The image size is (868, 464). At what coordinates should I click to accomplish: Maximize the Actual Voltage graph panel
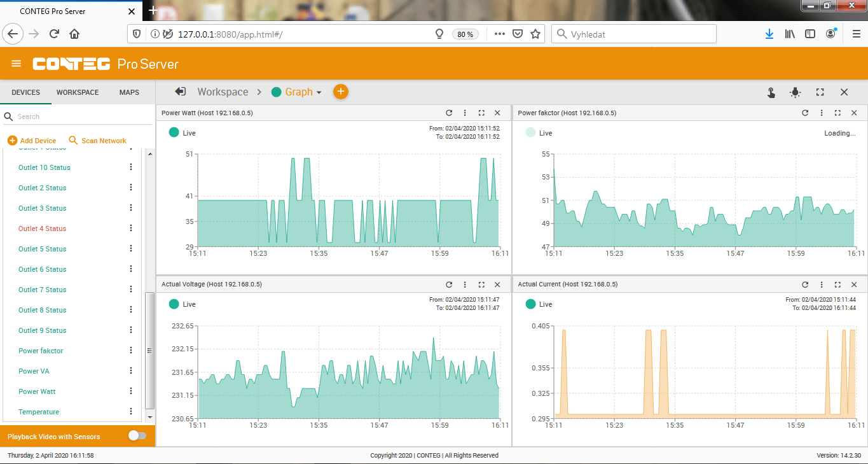481,285
